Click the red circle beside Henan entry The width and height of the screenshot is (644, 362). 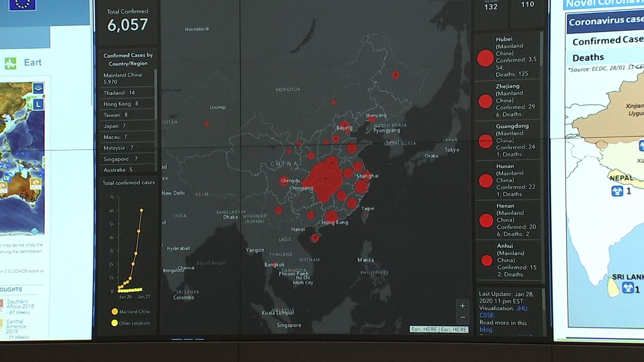486,220
